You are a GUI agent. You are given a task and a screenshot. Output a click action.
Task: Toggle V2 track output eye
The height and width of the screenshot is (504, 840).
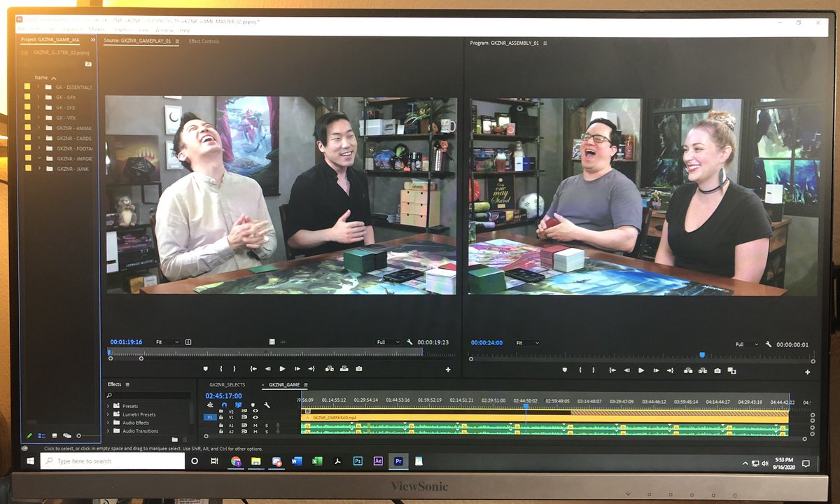255,411
